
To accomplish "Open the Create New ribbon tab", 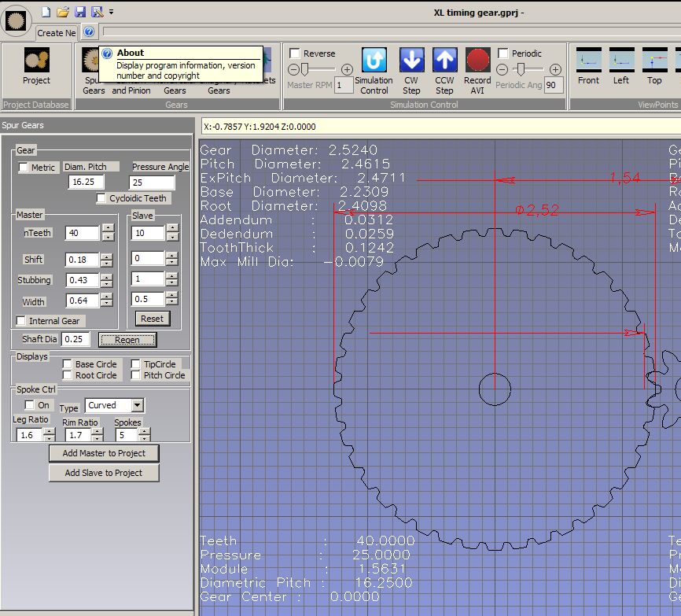I will [56, 33].
